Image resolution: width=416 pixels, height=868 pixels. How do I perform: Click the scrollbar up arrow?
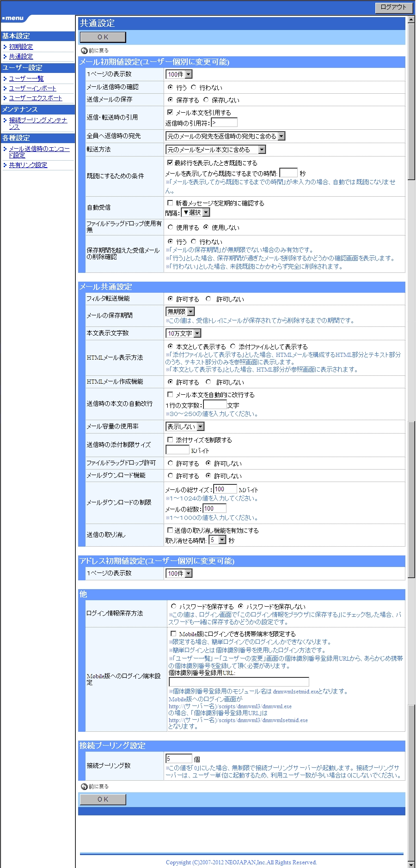[411, 20]
